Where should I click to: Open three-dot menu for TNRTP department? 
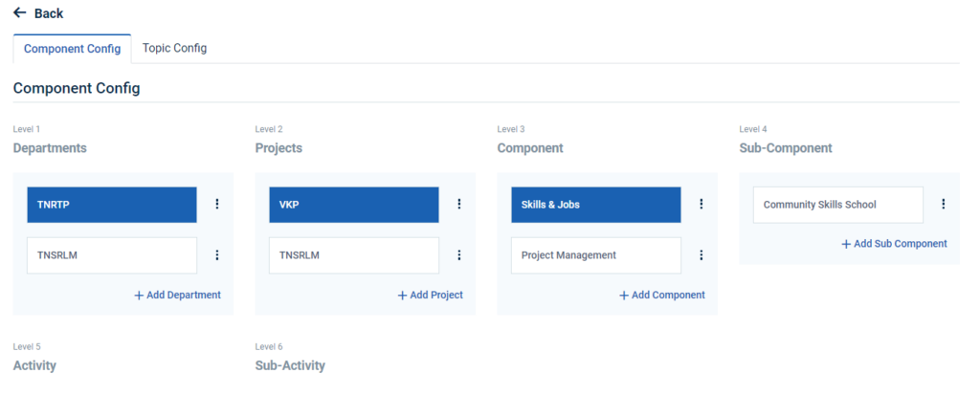point(217,204)
